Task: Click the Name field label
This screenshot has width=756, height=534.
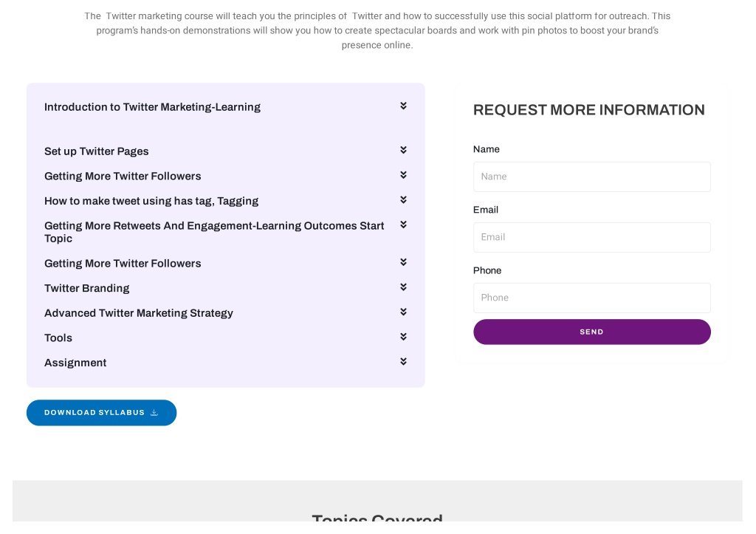Action: (486, 149)
